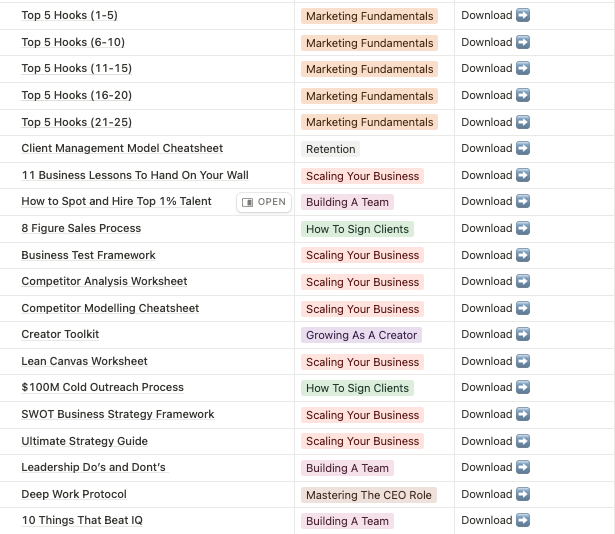
Task: Click Download text in Competitor Modelling Cheatsheet row
Action: click(487, 308)
